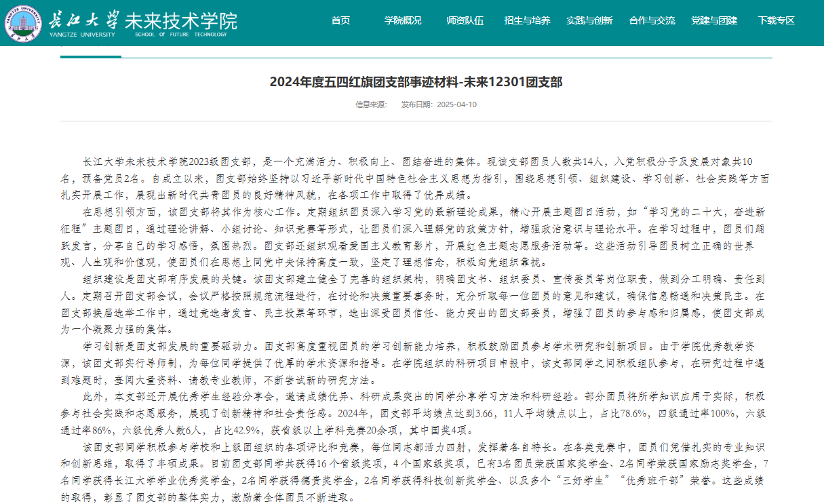This screenshot has width=824, height=504.
Task: Open the 学院概况 menu
Action: tap(403, 20)
